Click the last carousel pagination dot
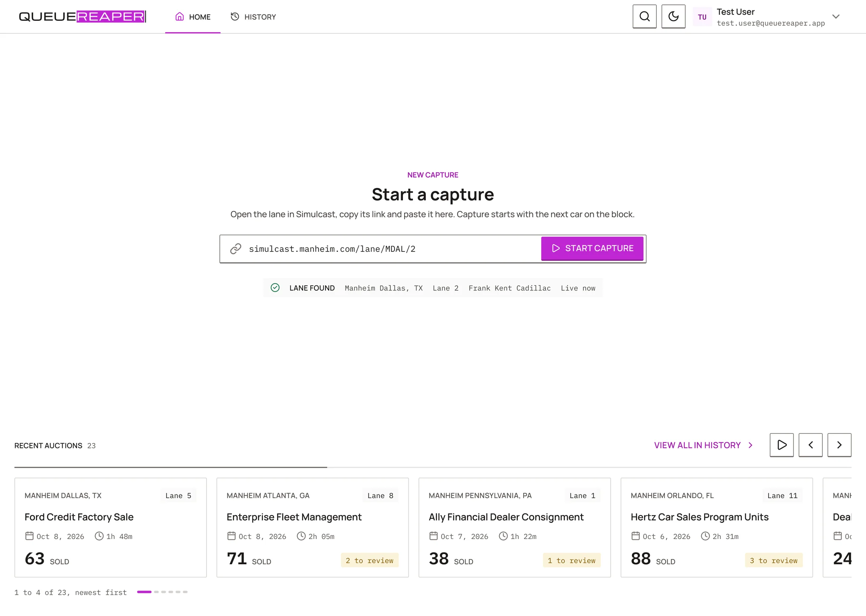This screenshot has height=616, width=866. pyautogui.click(x=185, y=592)
